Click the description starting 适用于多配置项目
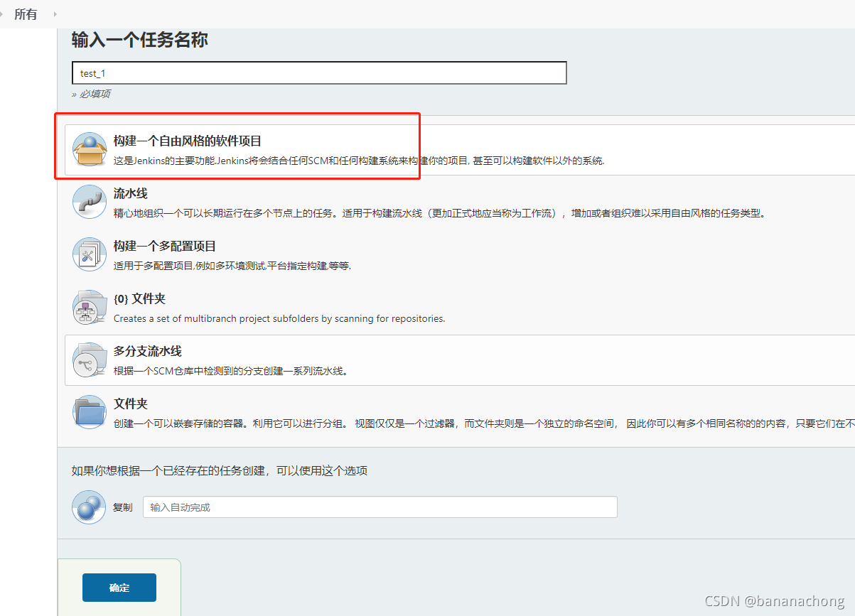This screenshot has height=616, width=855. pyautogui.click(x=232, y=266)
